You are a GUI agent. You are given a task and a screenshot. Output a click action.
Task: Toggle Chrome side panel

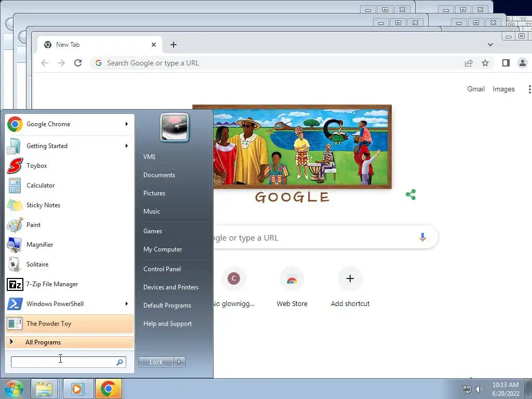point(506,63)
